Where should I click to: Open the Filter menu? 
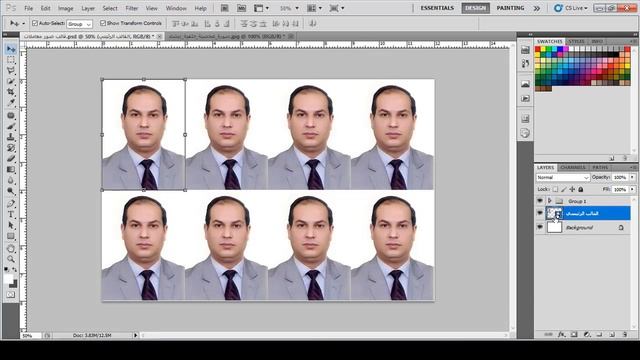[131, 8]
